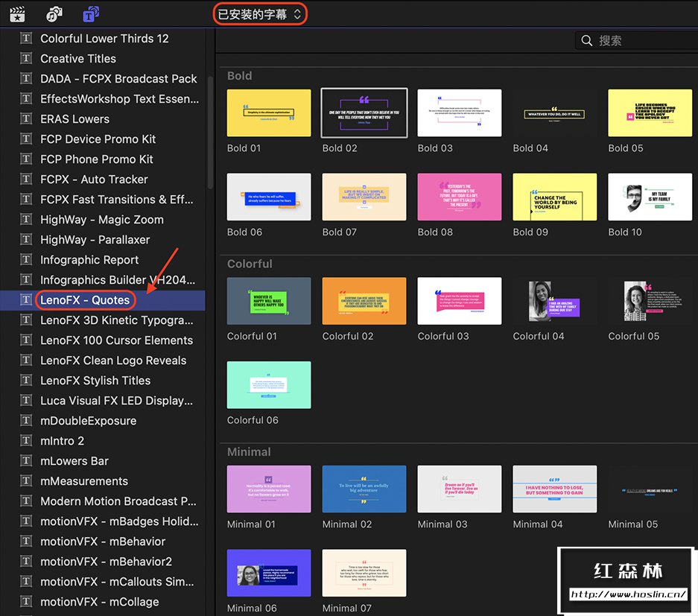Viewport: 698px width, 616px height.
Task: Select DADA - FCPX Broadcast Pack
Action: point(102,79)
